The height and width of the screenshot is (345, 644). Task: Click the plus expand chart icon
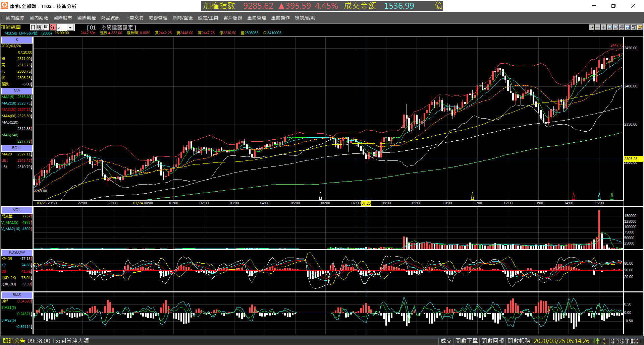tap(604, 27)
